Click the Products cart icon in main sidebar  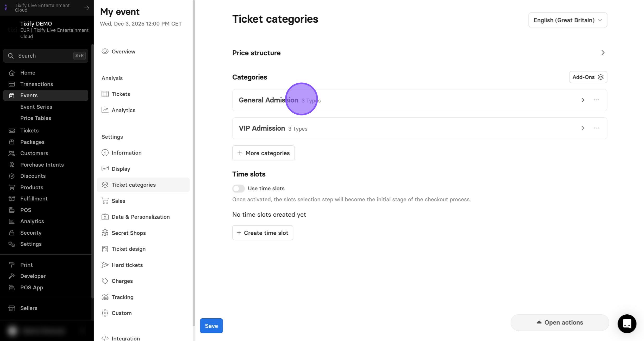pos(12,187)
